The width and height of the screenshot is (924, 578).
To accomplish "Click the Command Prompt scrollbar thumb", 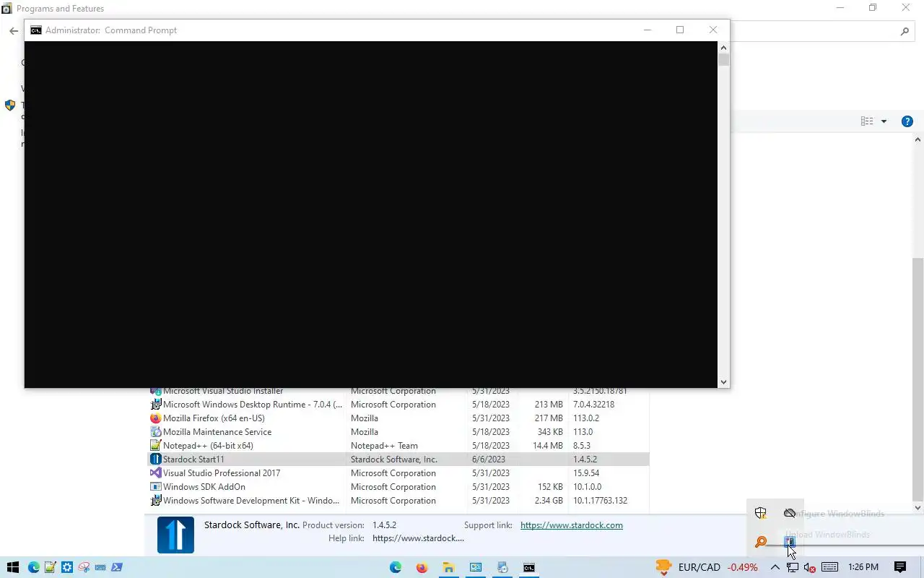I will tap(723, 60).
